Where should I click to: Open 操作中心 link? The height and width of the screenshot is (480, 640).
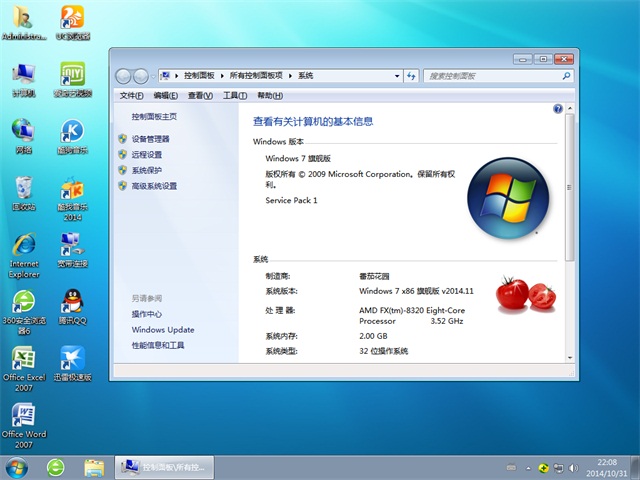click(147, 314)
